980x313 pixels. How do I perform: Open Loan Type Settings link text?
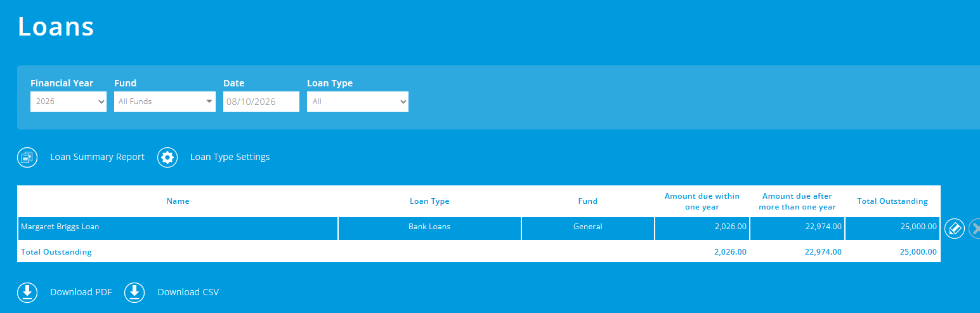[x=230, y=157]
